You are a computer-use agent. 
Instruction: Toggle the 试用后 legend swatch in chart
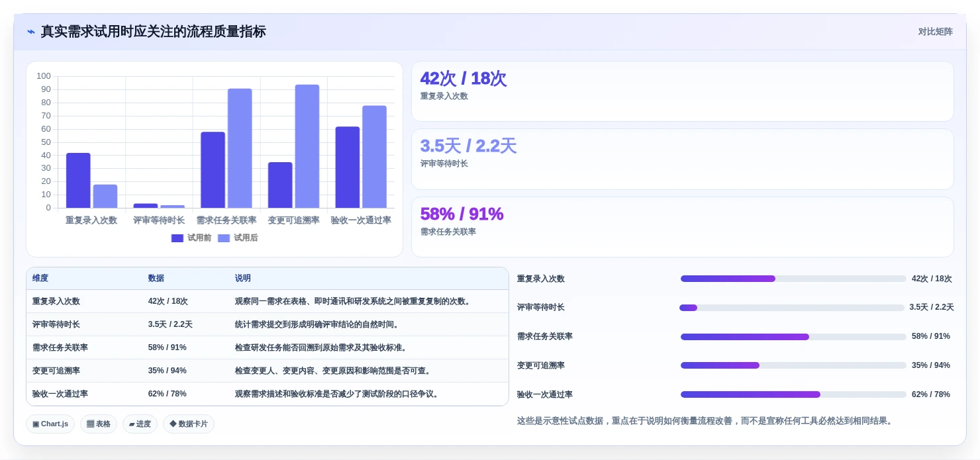click(224, 238)
